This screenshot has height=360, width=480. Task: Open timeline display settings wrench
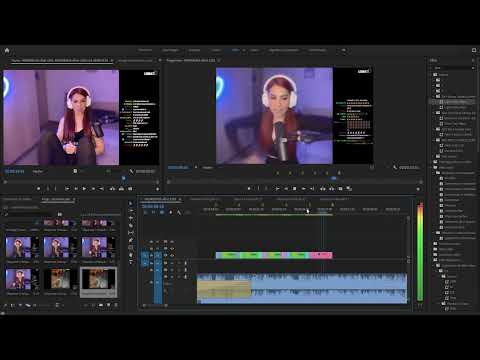click(179, 212)
